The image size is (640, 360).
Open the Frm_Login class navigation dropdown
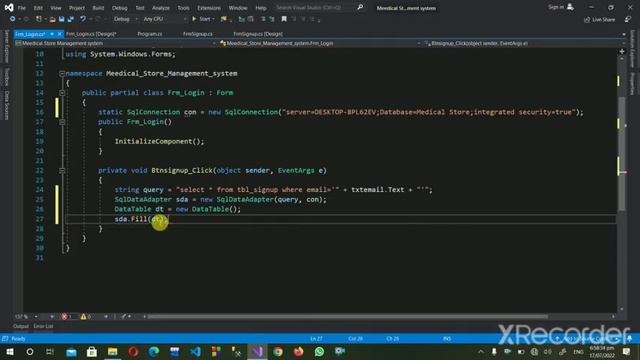(320, 43)
